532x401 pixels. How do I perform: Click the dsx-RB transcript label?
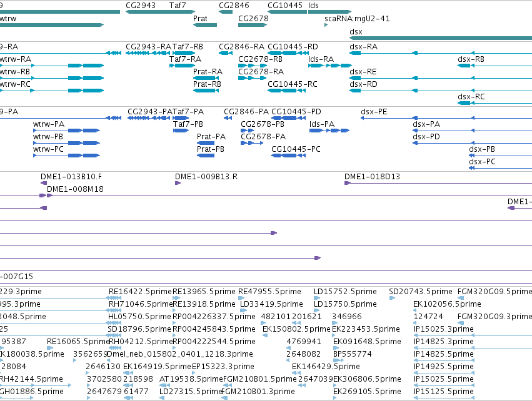471,59
